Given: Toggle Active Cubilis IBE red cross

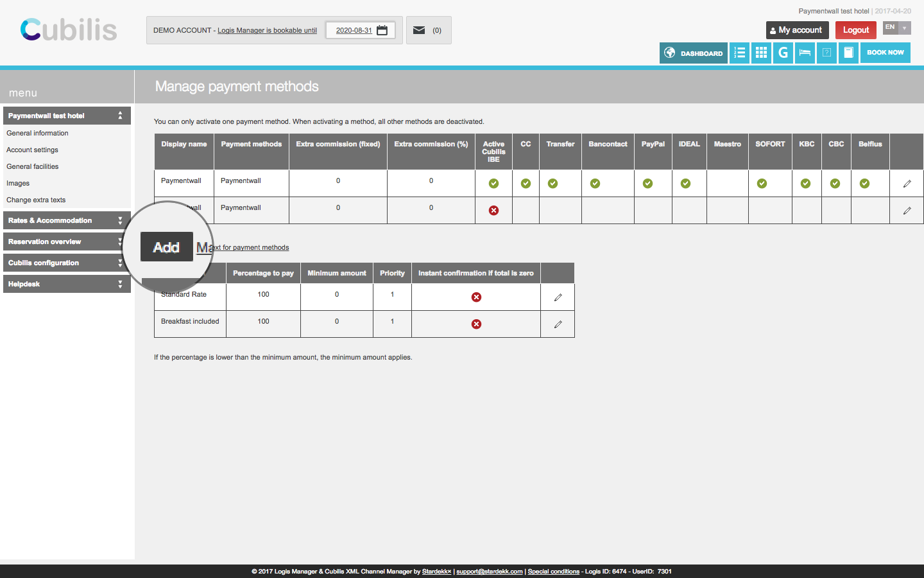Looking at the screenshot, I should [493, 211].
